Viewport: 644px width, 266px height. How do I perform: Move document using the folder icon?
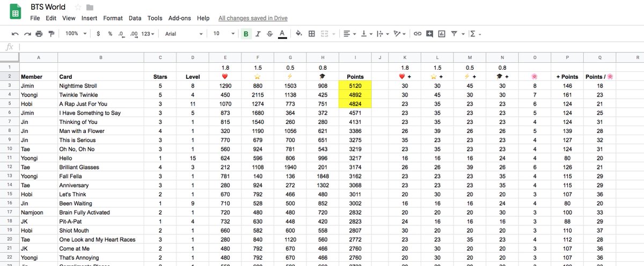90,8
